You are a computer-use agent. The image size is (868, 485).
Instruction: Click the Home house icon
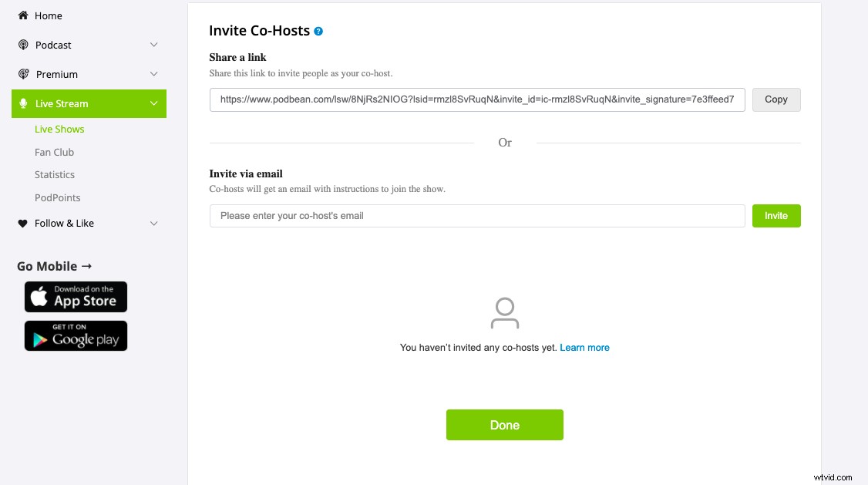[23, 15]
